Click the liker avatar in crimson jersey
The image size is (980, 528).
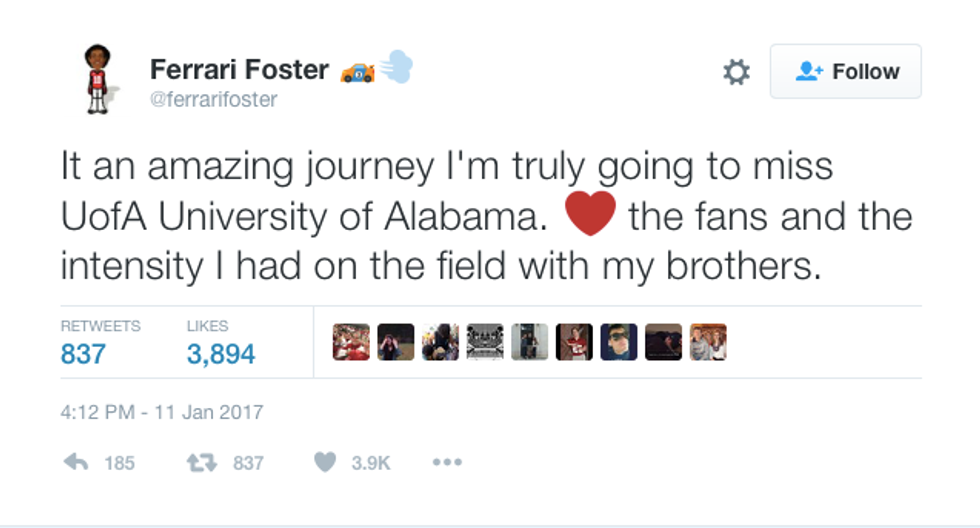(x=574, y=342)
